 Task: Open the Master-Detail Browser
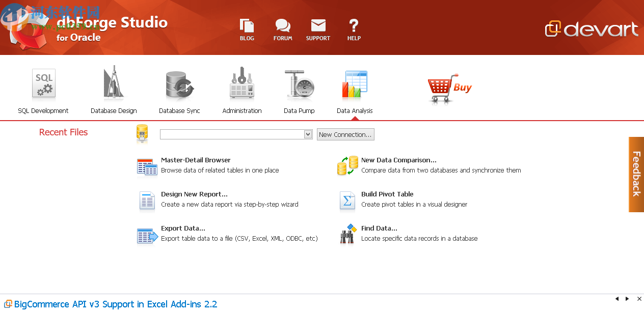[196, 160]
